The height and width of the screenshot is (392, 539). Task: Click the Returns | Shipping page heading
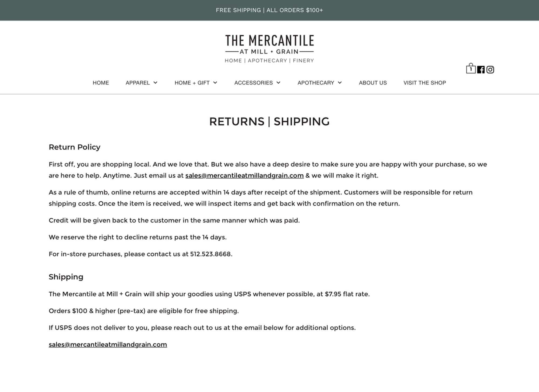point(269,121)
